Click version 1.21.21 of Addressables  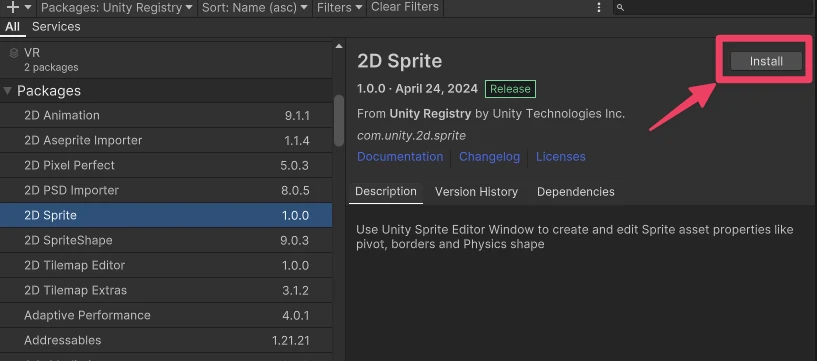[x=290, y=341]
